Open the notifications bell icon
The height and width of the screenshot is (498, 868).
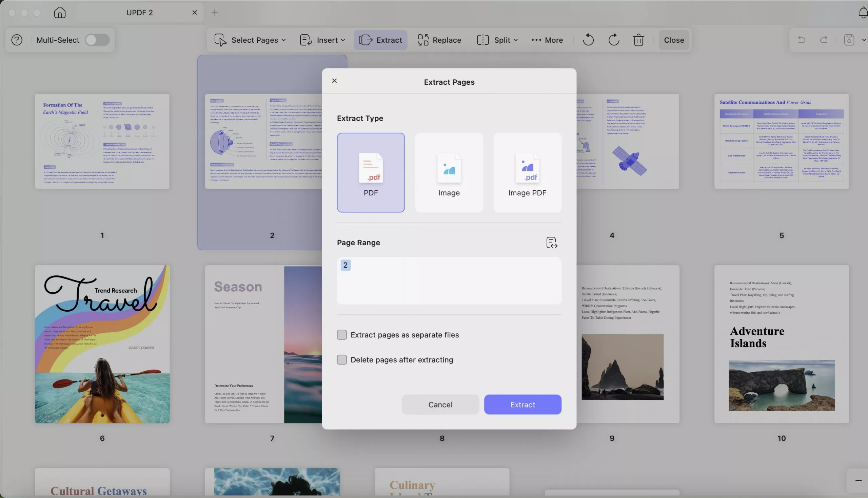(x=863, y=13)
